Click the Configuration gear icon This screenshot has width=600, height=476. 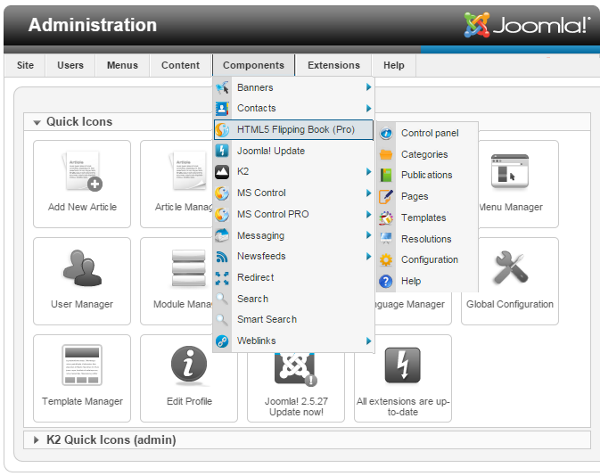(386, 260)
